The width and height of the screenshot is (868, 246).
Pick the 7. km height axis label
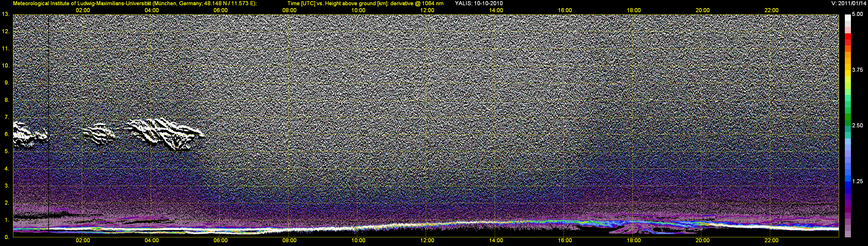click(x=7, y=117)
